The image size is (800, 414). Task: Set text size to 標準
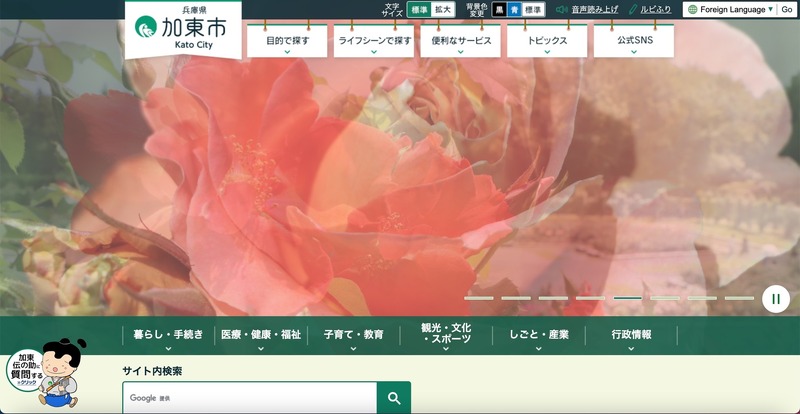click(419, 9)
